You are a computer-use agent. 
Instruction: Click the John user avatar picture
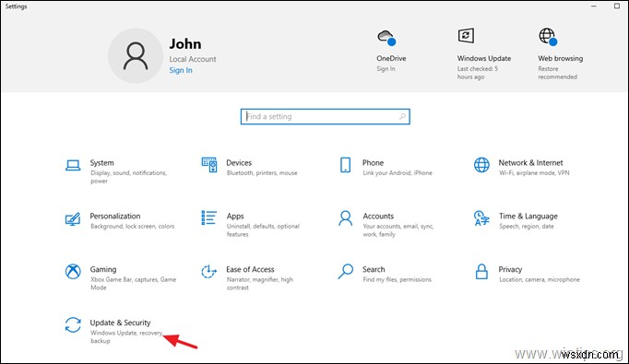click(x=136, y=55)
